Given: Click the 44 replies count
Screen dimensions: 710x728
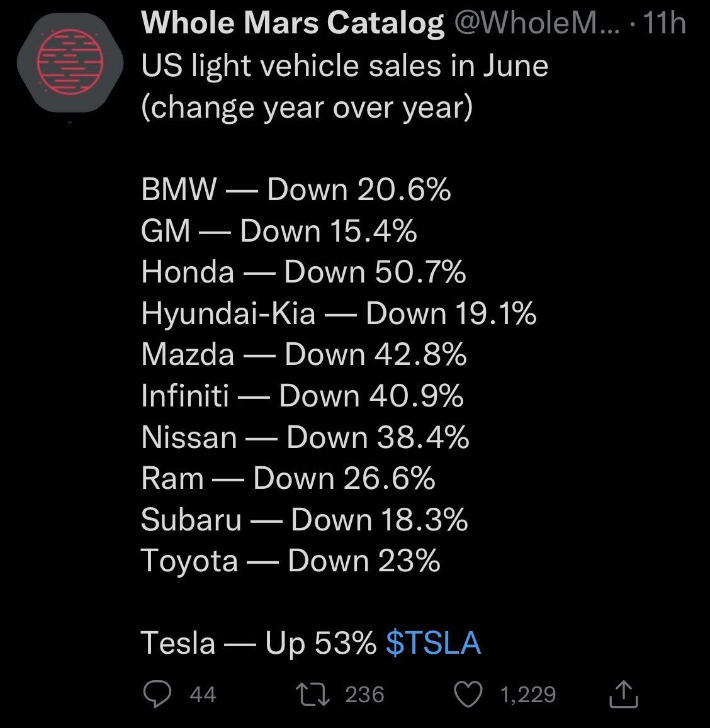Looking at the screenshot, I should coord(203,695).
